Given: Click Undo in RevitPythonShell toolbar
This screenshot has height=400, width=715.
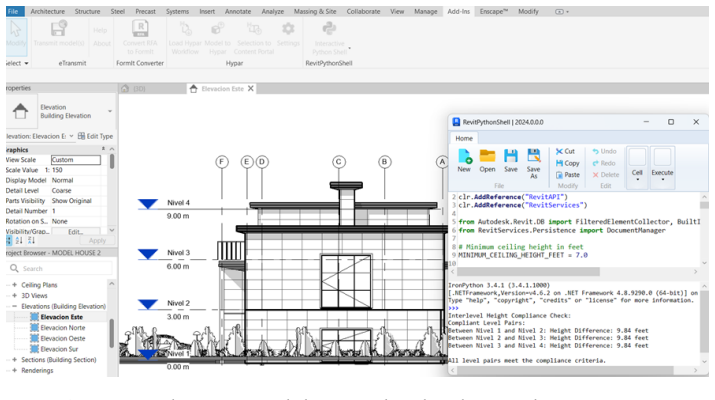Looking at the screenshot, I should (604, 151).
